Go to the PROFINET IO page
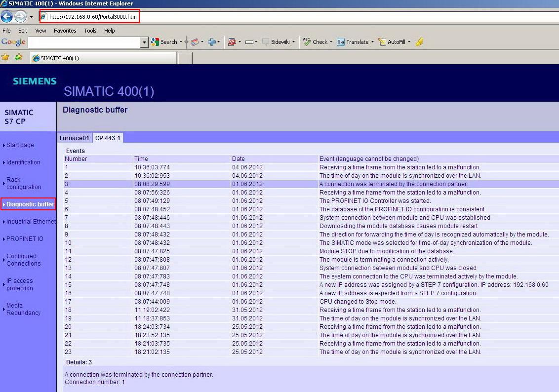This screenshot has height=392, width=559. [25, 239]
